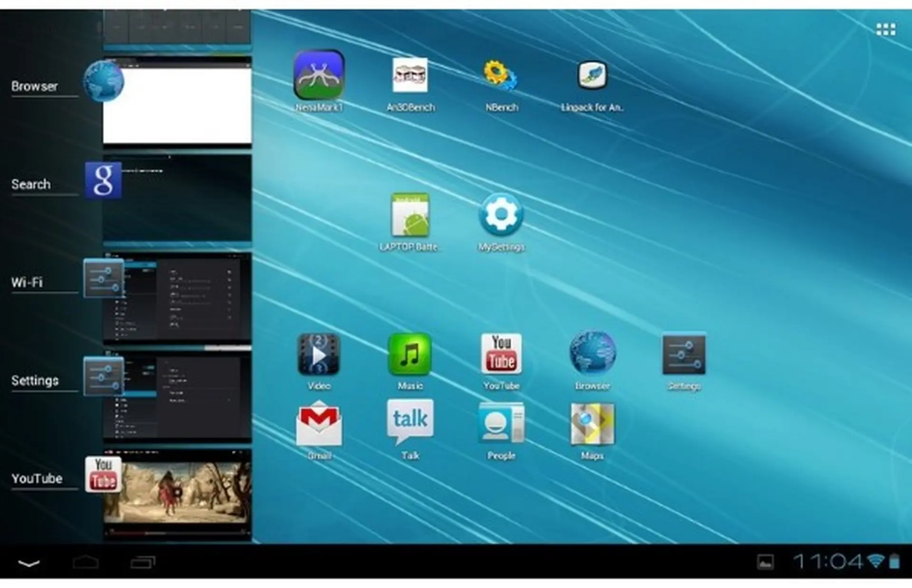Launch the An3DBench app
The width and height of the screenshot is (912, 588).
coord(410,75)
